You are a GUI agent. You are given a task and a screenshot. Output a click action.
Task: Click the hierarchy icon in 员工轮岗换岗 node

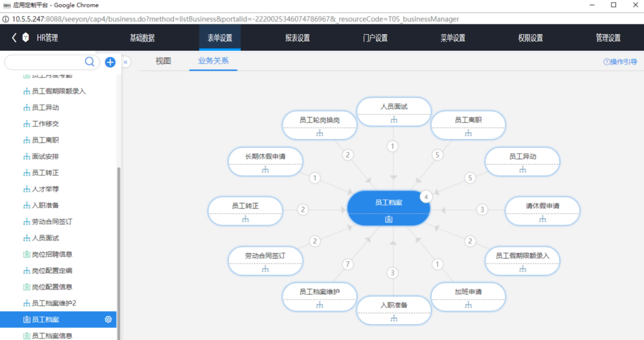point(320,133)
